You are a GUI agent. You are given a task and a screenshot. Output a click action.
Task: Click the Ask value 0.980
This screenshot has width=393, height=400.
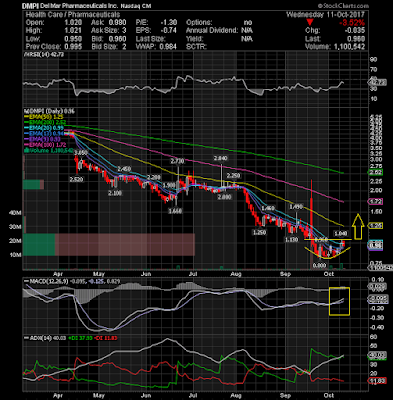pyautogui.click(x=118, y=23)
